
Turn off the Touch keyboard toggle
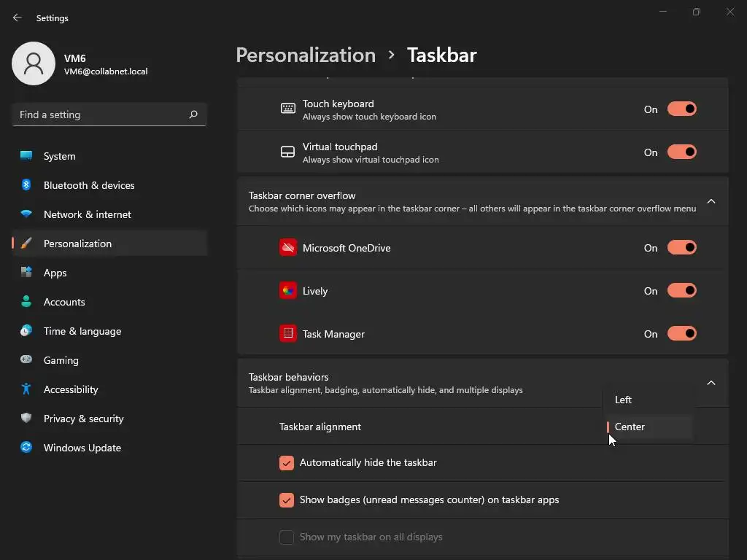[x=681, y=109]
